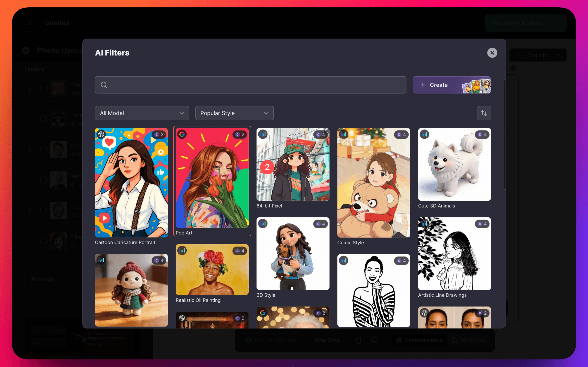Select the knitted doll filter thumbnail
The image size is (588, 367).
point(131,290)
